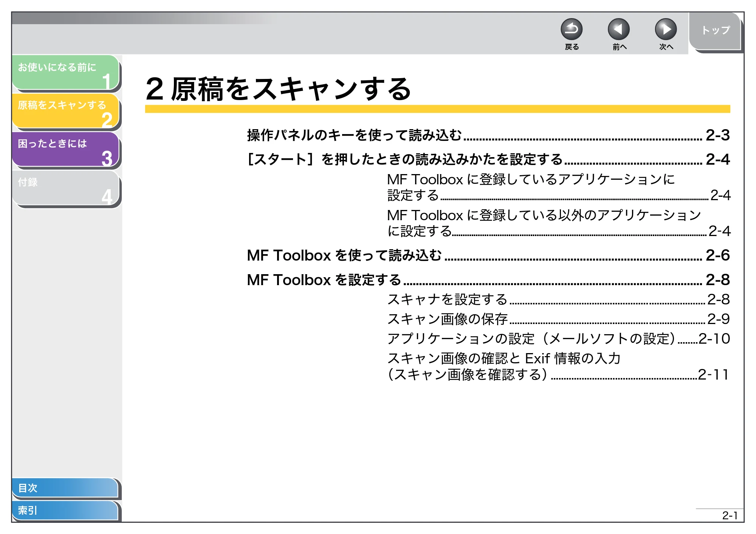Open the トップ tab
This screenshot has width=756, height=534.
coord(715,31)
